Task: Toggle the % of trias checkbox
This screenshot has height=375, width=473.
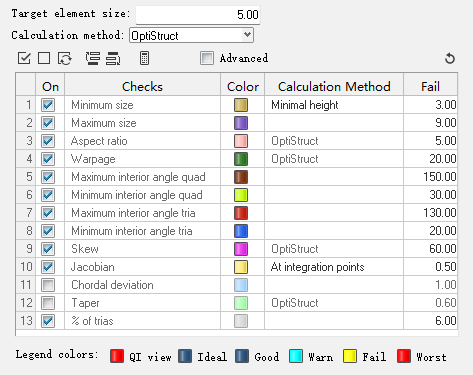Action: pyautogui.click(x=48, y=321)
